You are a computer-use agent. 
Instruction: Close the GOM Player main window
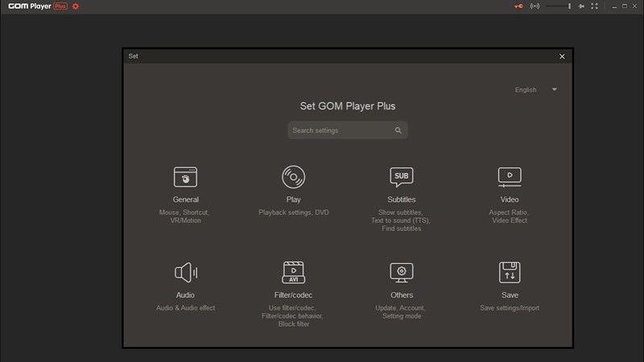pyautogui.click(x=634, y=6)
